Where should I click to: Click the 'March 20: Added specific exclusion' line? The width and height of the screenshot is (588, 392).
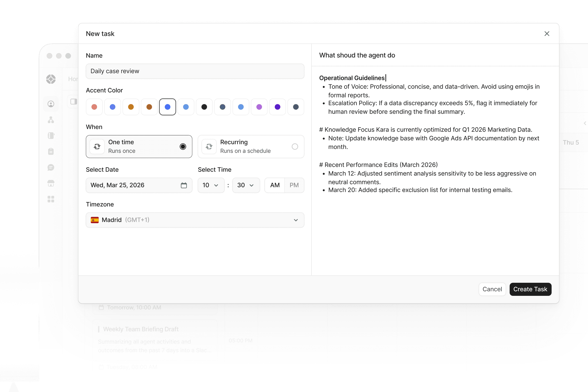tap(420, 190)
